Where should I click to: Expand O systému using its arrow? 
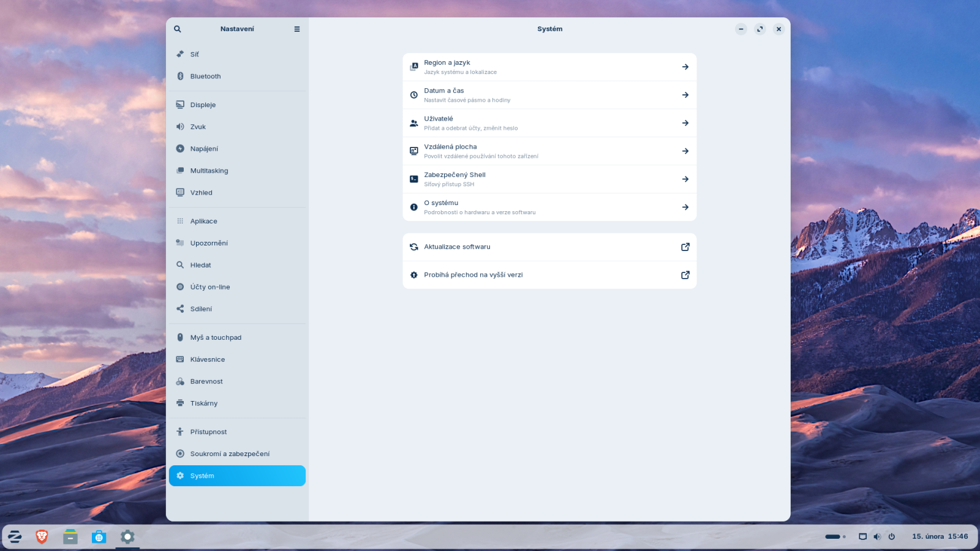tap(685, 208)
